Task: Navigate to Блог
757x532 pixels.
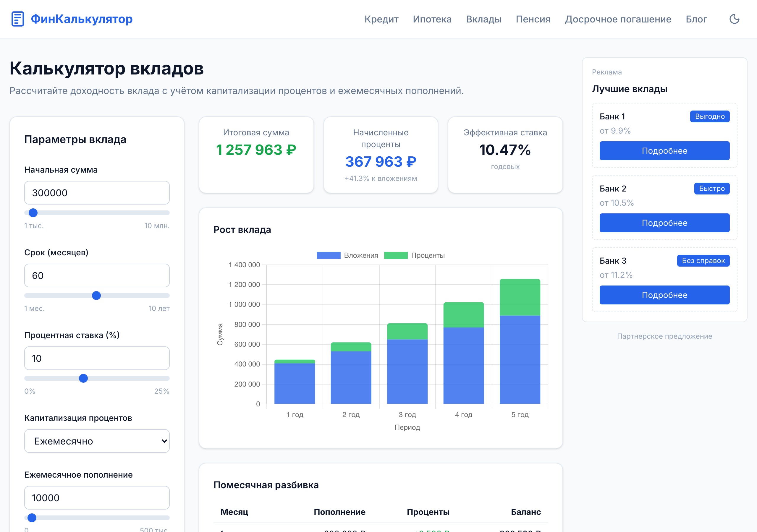Action: (696, 19)
